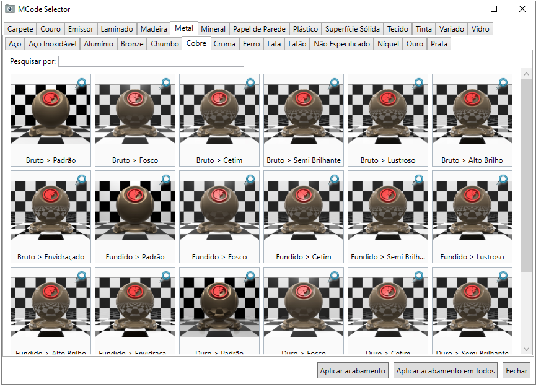Image resolution: width=541 pixels, height=392 pixels.
Task: Zoom the Fundido > Alto Brilho swatch
Action: pyautogui.click(x=81, y=276)
